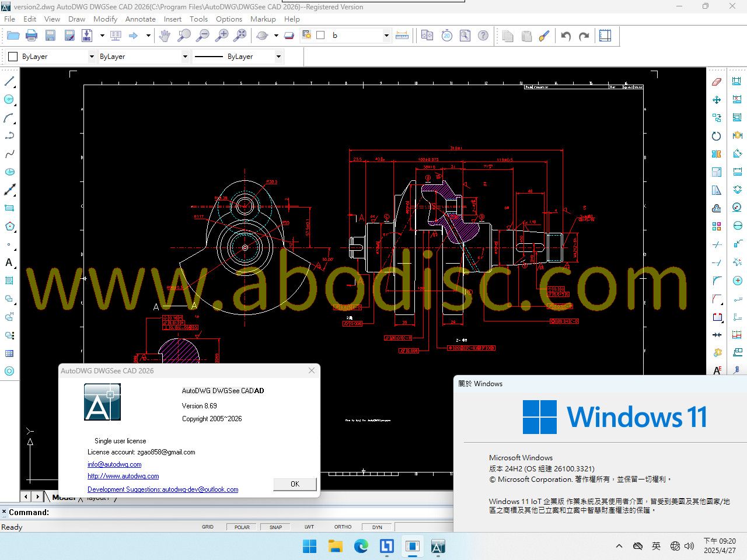Click the Print icon in the toolbar
Screen dimensions: 747x560
pos(32,36)
